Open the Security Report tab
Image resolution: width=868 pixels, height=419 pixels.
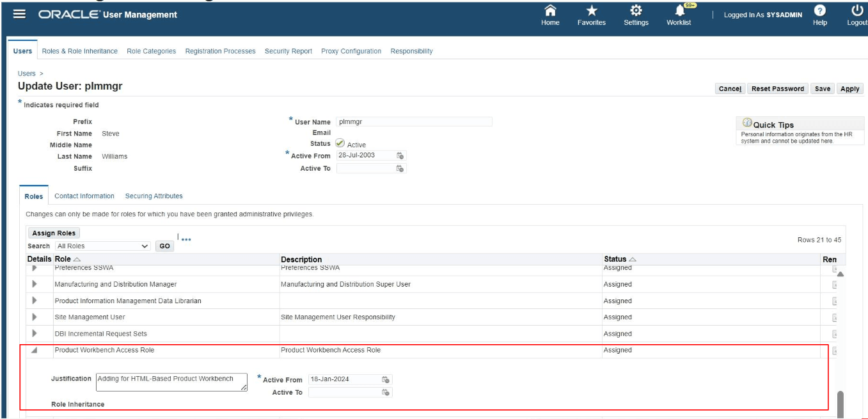click(x=288, y=51)
